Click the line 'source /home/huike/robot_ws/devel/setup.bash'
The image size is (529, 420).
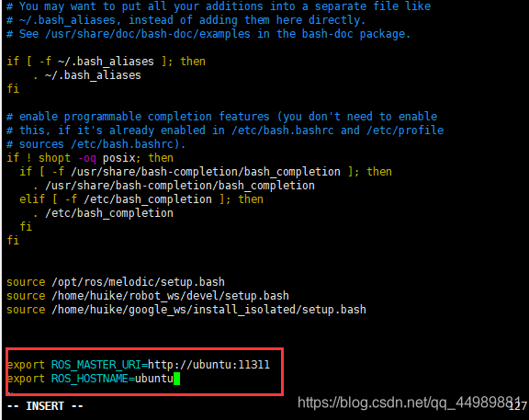pos(148,296)
